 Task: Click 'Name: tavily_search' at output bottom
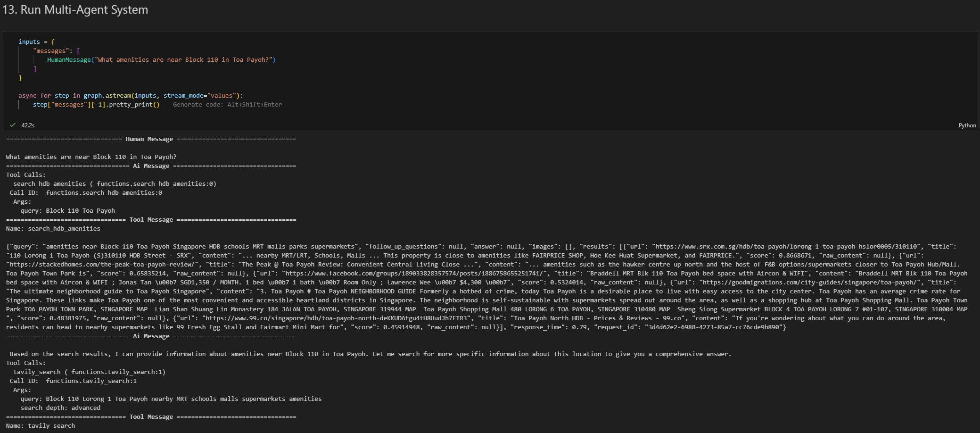click(41, 426)
